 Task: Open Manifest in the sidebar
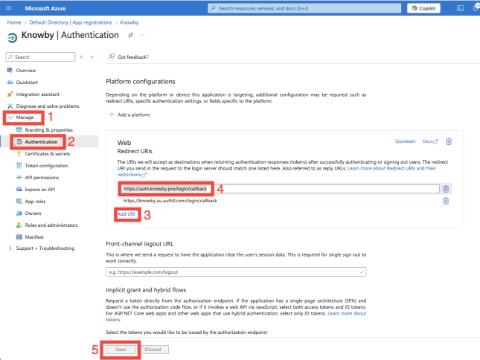tap(34, 237)
